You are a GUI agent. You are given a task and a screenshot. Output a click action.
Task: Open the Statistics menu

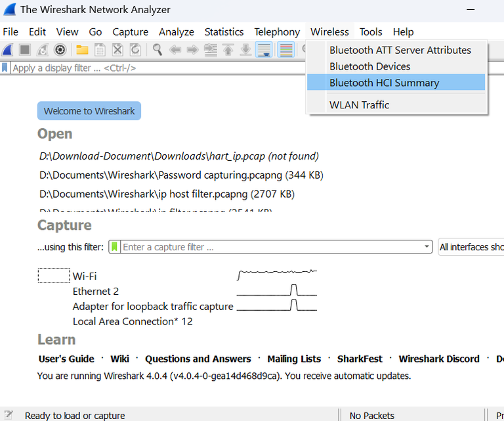tap(224, 32)
